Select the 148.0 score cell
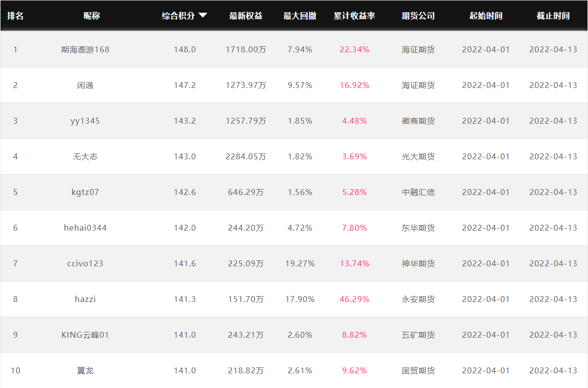Viewport: 588px width, 388px height. pyautogui.click(x=185, y=49)
